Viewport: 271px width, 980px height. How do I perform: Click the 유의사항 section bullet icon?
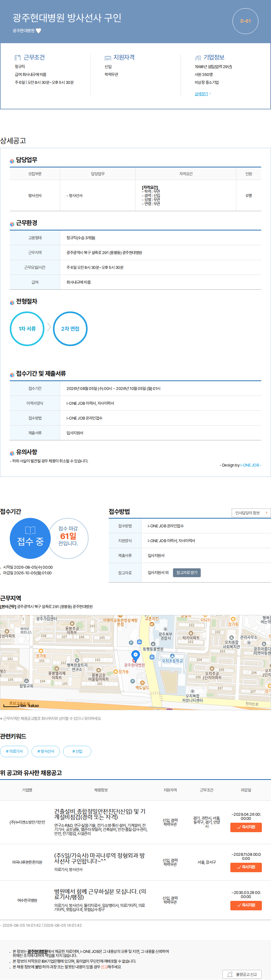point(12,453)
